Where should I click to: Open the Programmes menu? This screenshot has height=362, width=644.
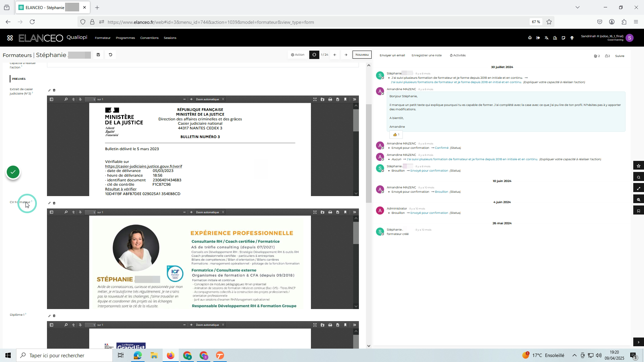(125, 38)
